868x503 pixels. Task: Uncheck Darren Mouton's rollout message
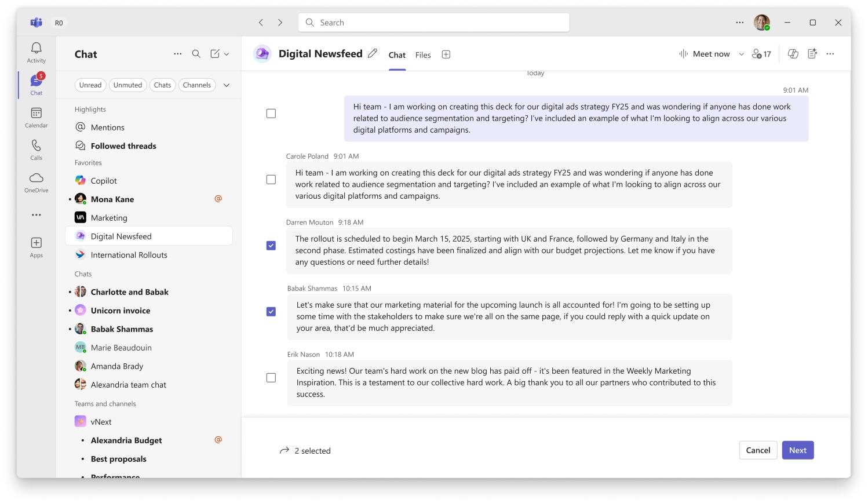coord(271,245)
